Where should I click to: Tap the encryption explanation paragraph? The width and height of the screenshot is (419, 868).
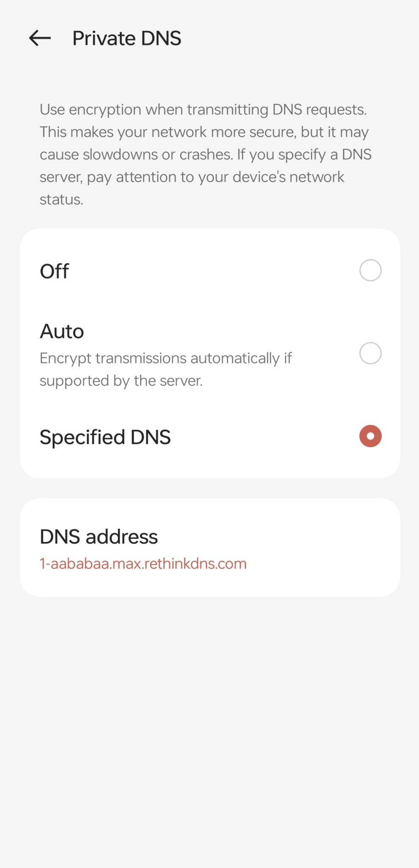(205, 154)
